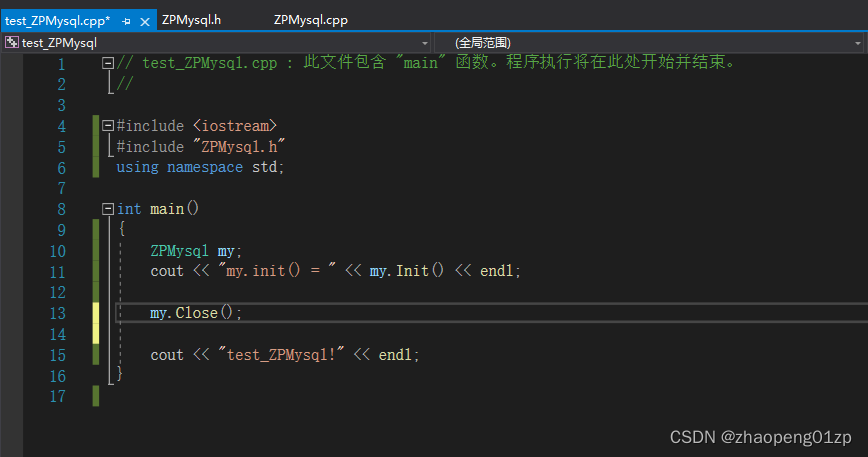Click the comment text on line 1
The height and width of the screenshot is (457, 868).
pyautogui.click(x=426, y=63)
